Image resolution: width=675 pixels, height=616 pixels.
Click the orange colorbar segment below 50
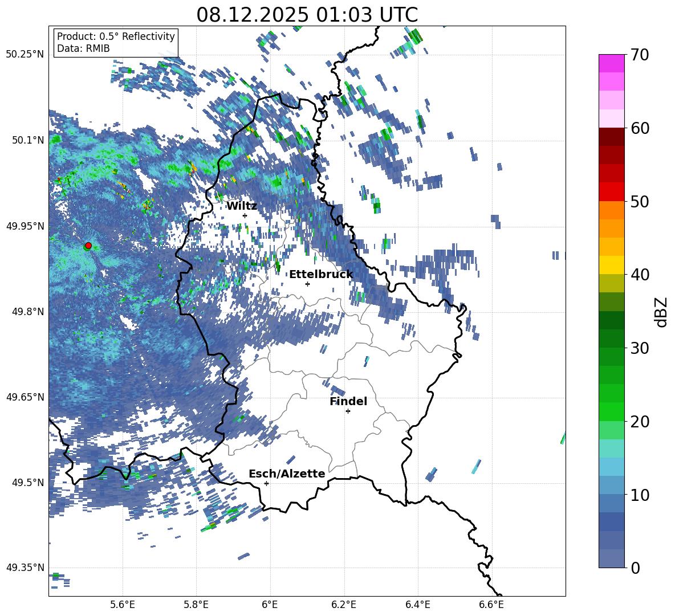pos(611,210)
